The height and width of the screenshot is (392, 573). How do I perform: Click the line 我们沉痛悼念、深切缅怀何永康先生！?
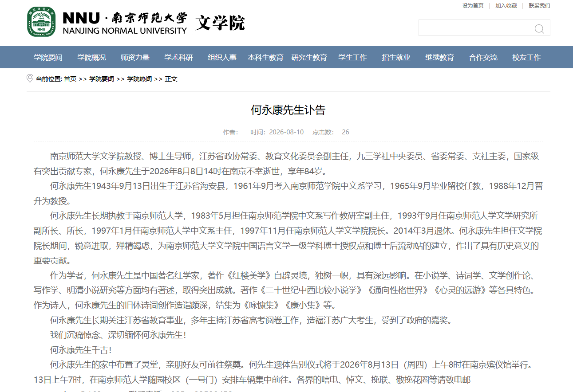pyautogui.click(x=118, y=335)
